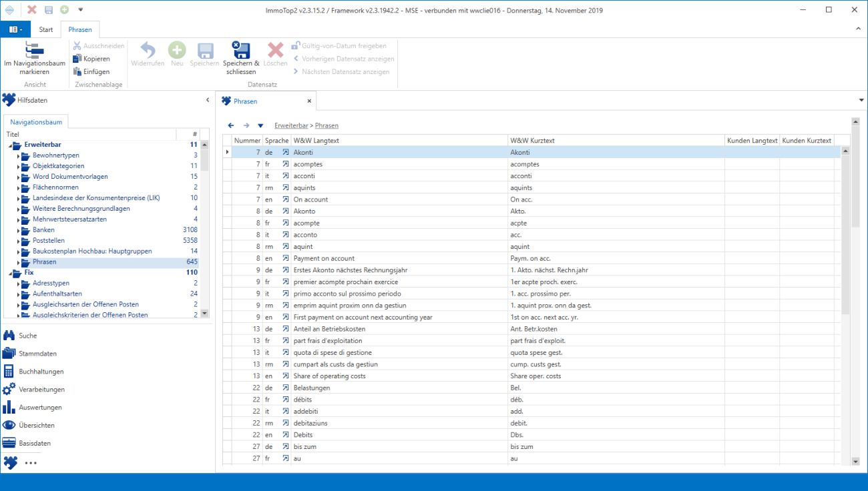Open Buchhaltungen via the calculator icon
Screen dimensions: 868x491
[9, 372]
